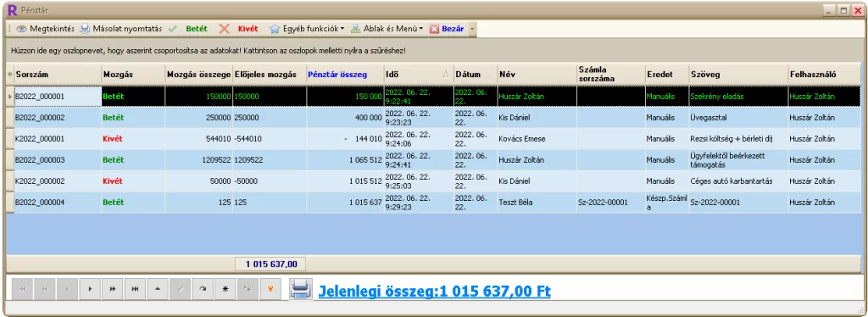Click the Előjeles mozgás column header

tap(269, 74)
